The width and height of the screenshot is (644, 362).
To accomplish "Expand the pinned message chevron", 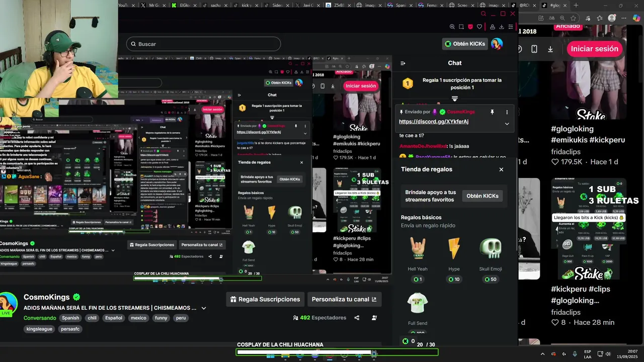I will pyautogui.click(x=507, y=124).
